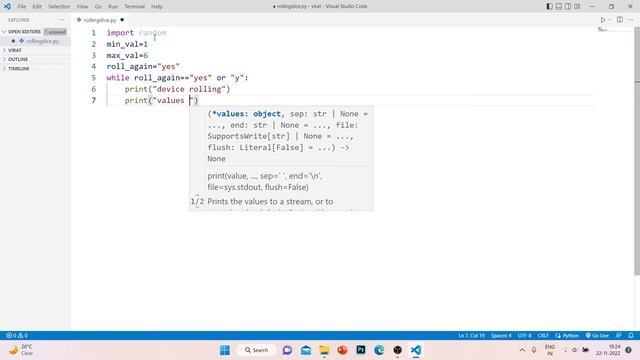Open the run options dropdown arrow

click(610, 20)
